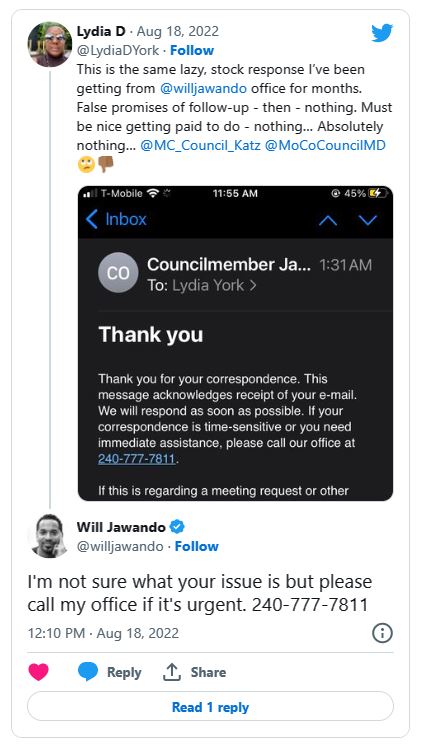Viewport: 430px width, 752px height.
Task: Open the @MoCoCouncilMD mention
Action: pyautogui.click(x=325, y=145)
